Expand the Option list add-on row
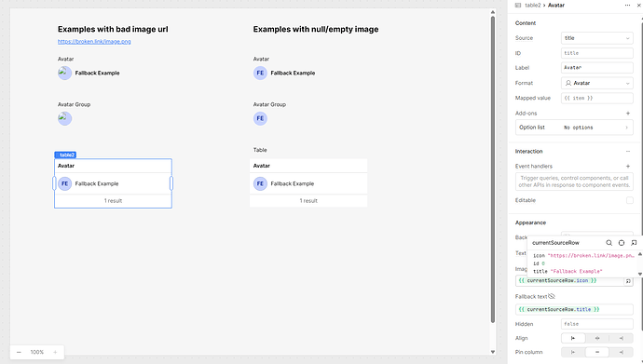 point(574,128)
